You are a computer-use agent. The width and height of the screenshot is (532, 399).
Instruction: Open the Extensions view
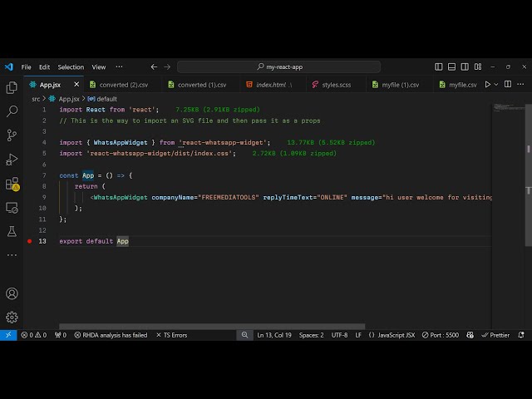[12, 183]
